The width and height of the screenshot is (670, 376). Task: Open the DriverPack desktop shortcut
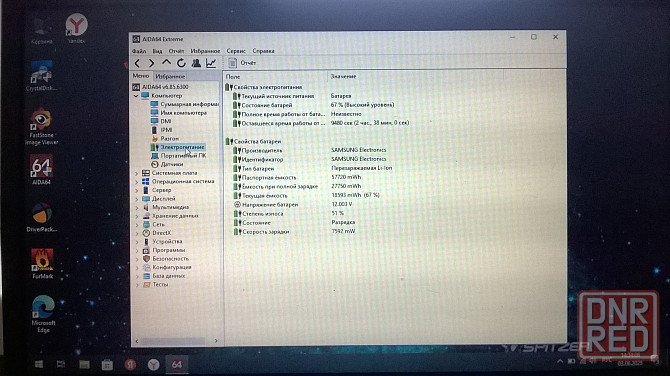[x=41, y=217]
